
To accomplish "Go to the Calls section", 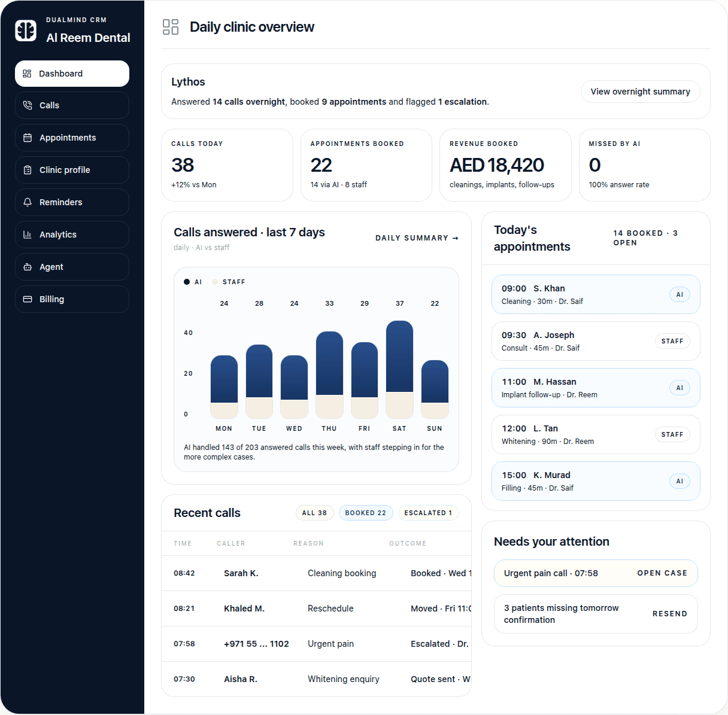I will (x=72, y=105).
